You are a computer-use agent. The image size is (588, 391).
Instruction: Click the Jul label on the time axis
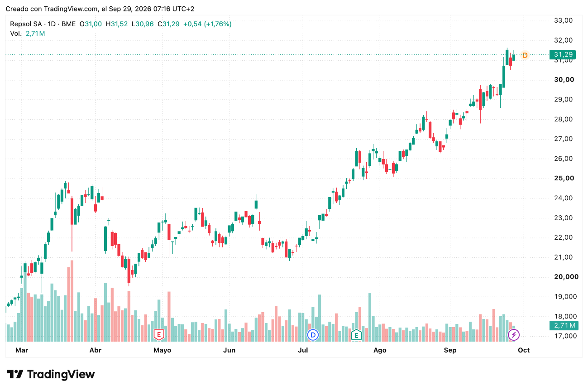(303, 350)
